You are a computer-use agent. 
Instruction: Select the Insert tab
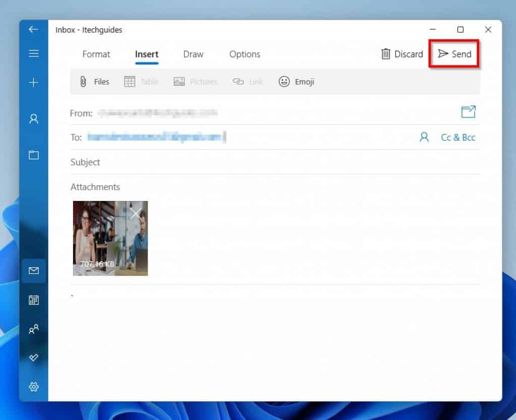[147, 54]
